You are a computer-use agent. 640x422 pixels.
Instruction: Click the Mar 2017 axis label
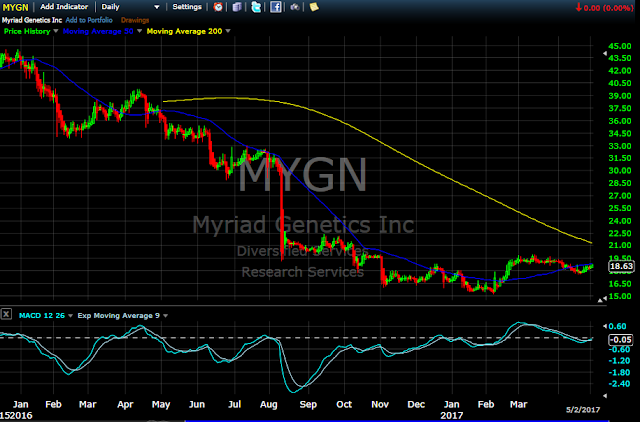(x=518, y=404)
